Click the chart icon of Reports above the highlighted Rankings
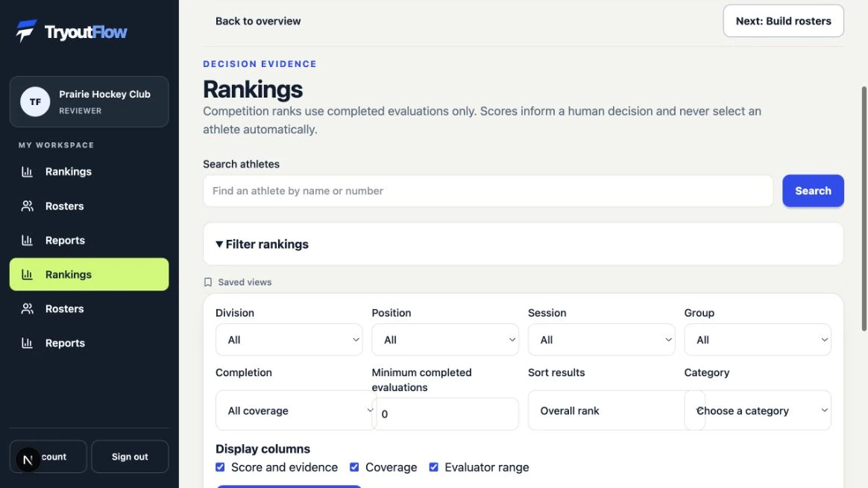Screen dimensions: 868x488 pyautogui.click(x=27, y=240)
